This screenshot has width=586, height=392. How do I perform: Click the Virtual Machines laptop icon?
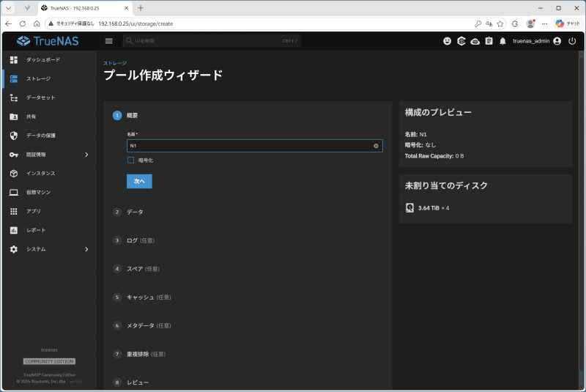tap(14, 192)
